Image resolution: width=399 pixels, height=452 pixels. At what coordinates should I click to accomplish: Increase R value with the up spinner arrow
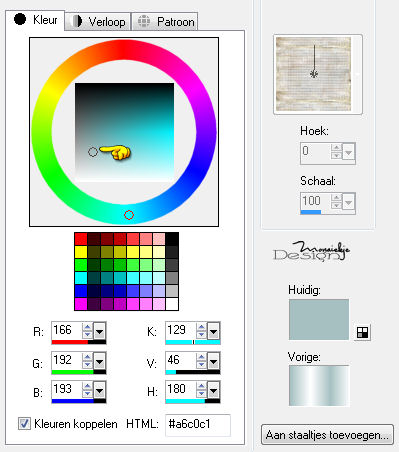[x=87, y=327]
